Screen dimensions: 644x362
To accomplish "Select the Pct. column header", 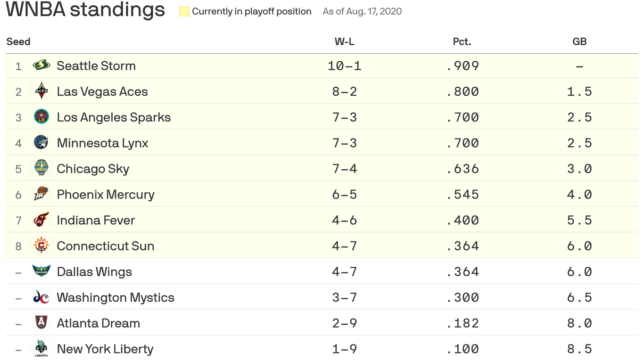I will click(462, 41).
